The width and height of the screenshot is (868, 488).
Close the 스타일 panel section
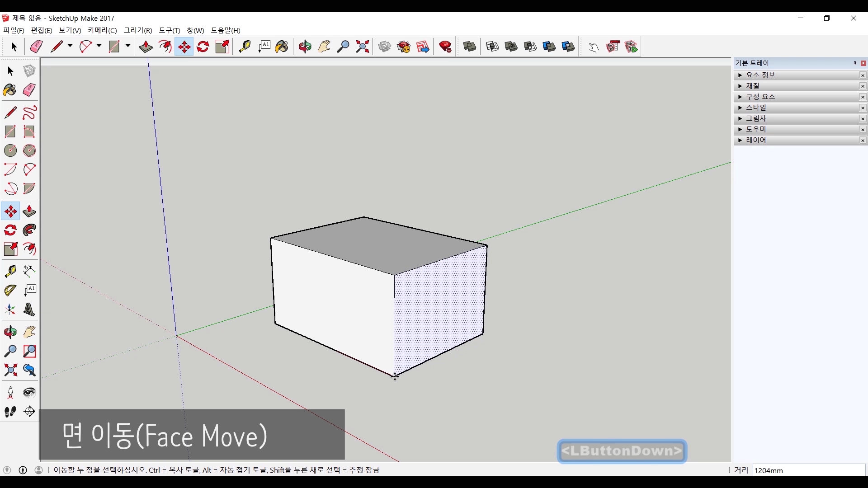pos(863,108)
